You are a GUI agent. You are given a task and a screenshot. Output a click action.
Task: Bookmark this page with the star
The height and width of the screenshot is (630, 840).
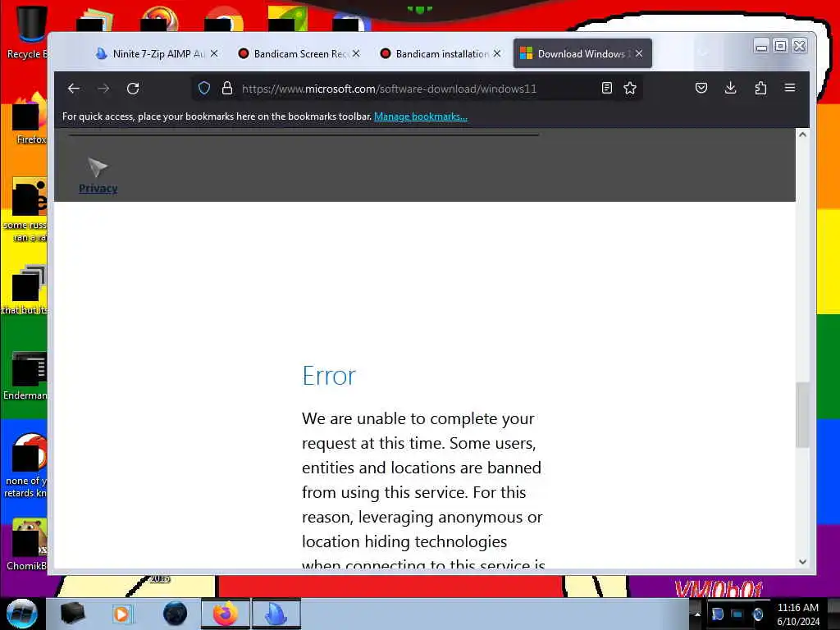pos(630,89)
